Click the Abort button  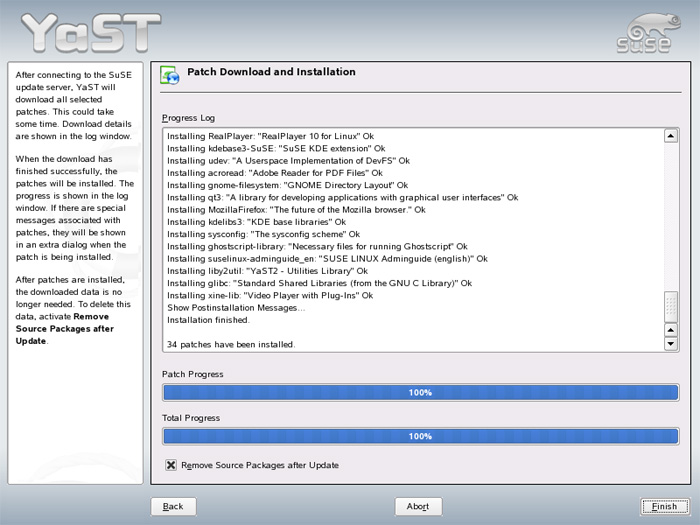click(x=418, y=506)
